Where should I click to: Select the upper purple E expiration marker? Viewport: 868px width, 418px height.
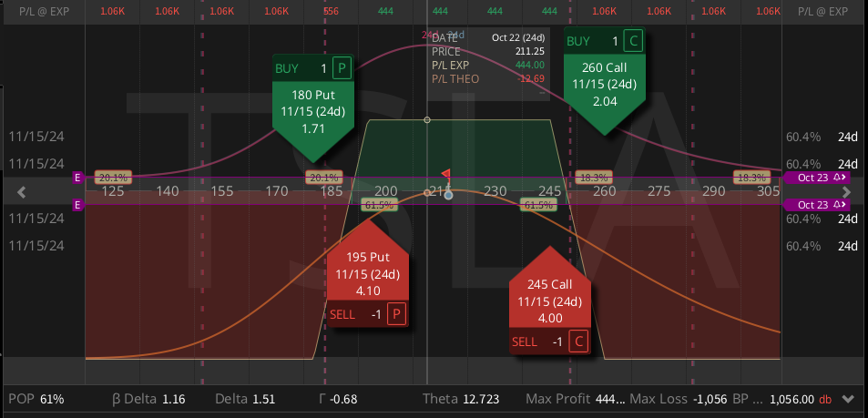77,178
